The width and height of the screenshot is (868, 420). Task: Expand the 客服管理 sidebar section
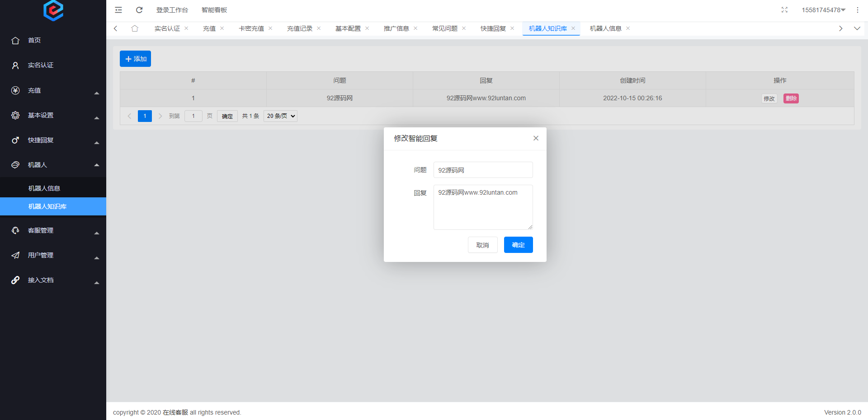click(x=53, y=230)
